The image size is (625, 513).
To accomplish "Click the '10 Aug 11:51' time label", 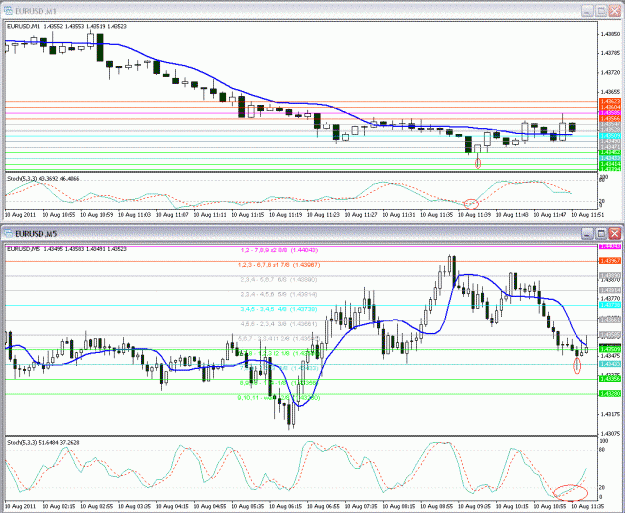I will click(587, 215).
